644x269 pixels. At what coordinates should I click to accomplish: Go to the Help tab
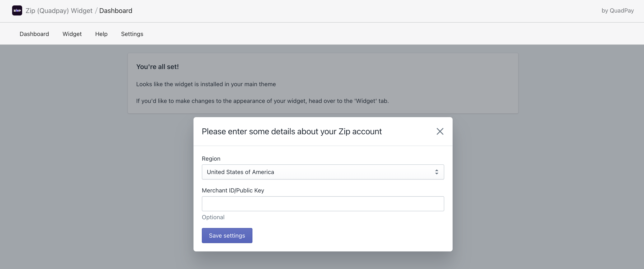coord(101,34)
